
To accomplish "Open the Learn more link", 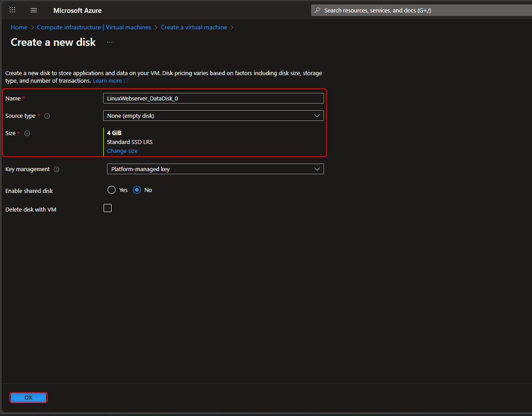I will coord(107,80).
